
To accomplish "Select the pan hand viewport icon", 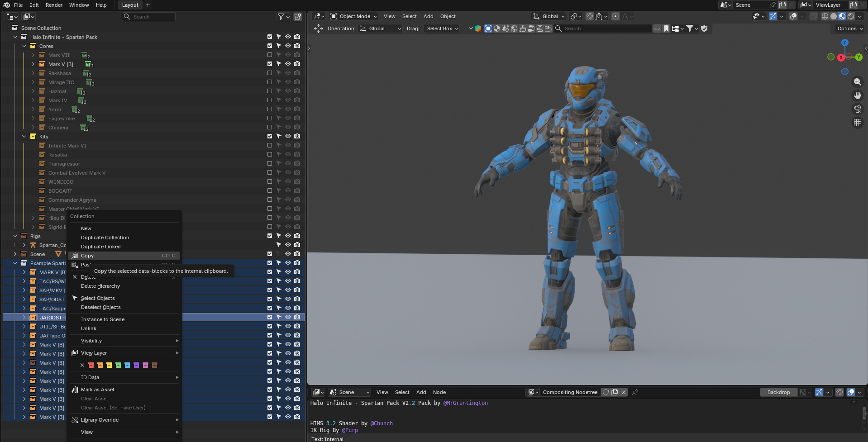I will click(x=857, y=95).
